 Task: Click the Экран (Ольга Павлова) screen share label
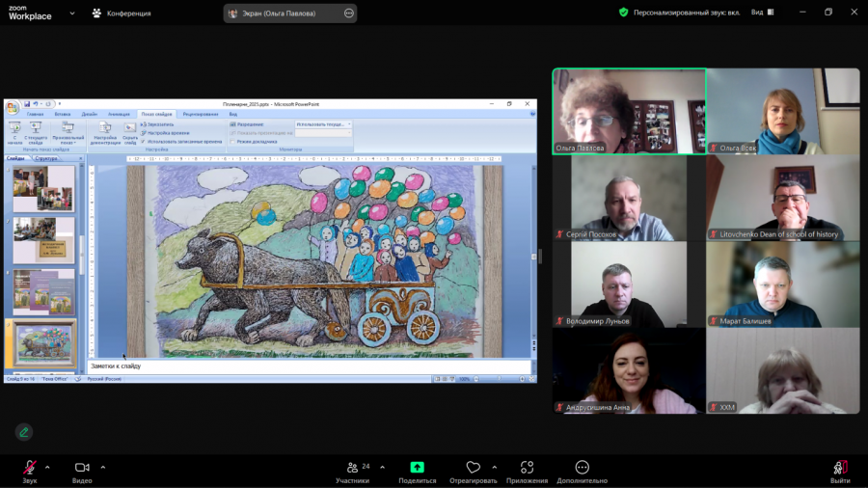279,14
